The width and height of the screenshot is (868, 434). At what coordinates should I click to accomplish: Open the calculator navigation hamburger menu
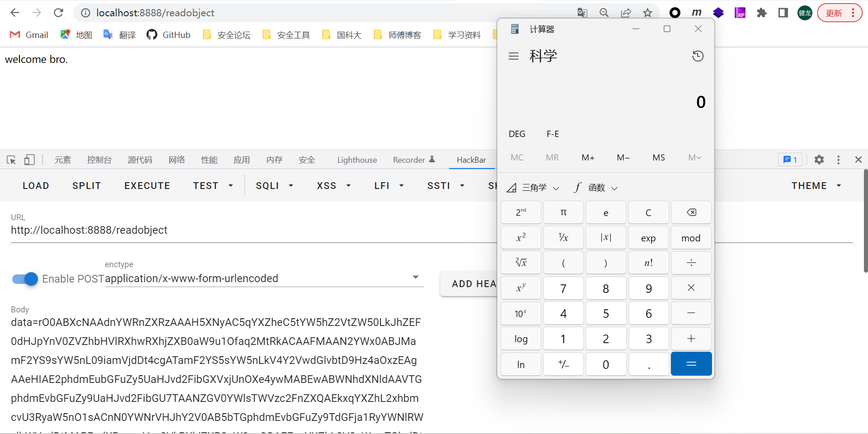tap(514, 56)
